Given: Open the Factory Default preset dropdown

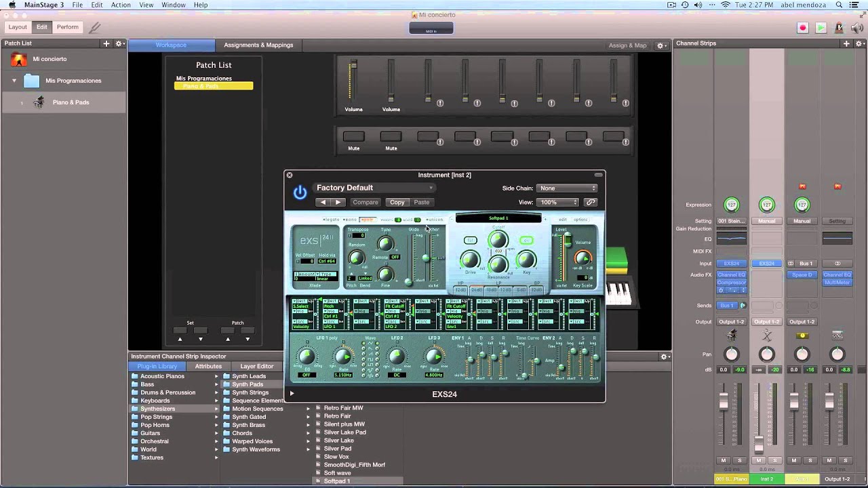Looking at the screenshot, I should (x=374, y=188).
